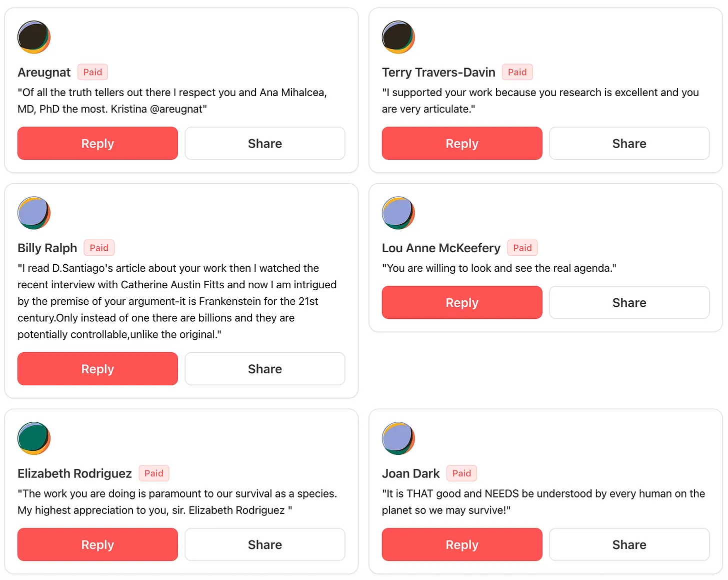Share Terry Travers-Davin's testimonial
The image size is (728, 580).
(629, 144)
